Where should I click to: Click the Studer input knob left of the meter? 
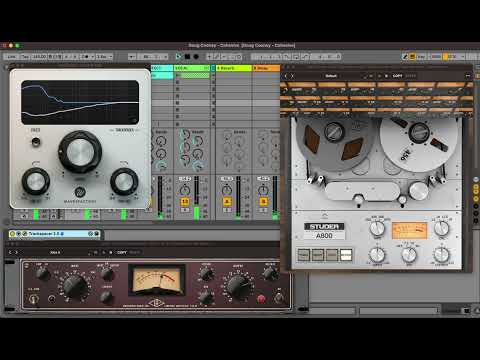377,229
